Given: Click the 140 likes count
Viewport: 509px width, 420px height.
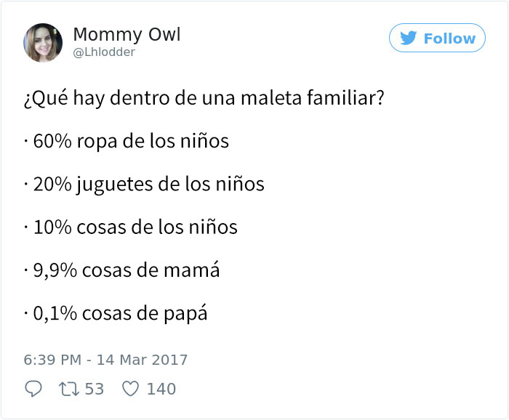Looking at the screenshot, I should 161,389.
